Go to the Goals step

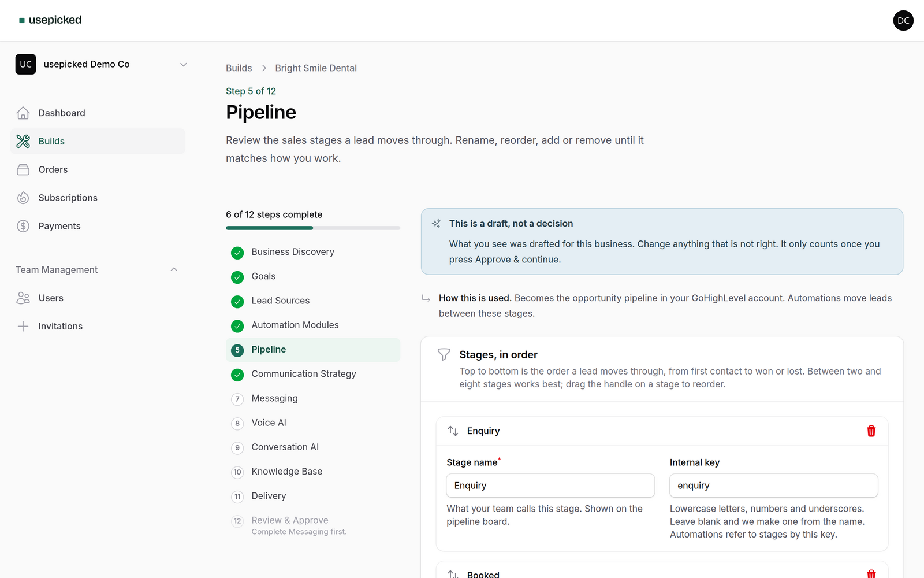point(313,276)
